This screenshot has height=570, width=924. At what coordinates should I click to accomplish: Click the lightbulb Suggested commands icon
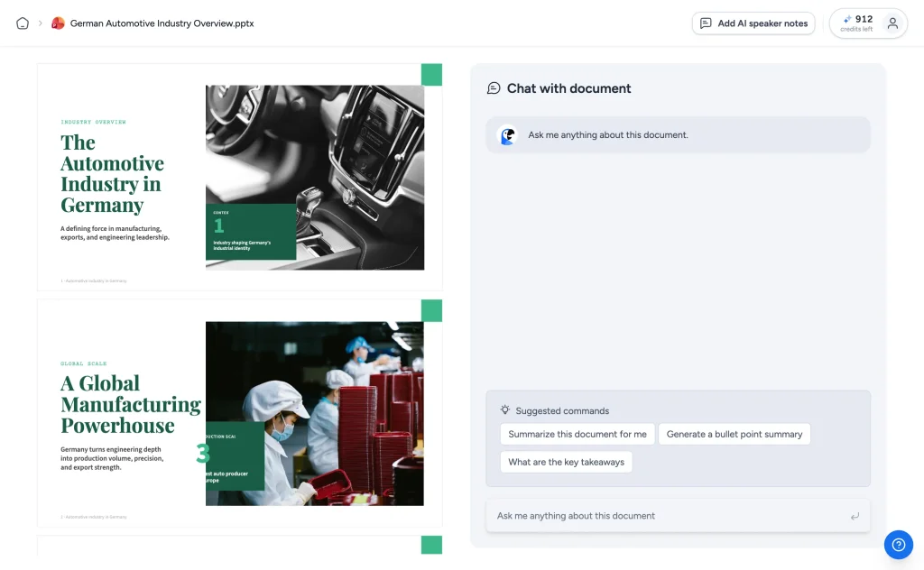(x=505, y=409)
